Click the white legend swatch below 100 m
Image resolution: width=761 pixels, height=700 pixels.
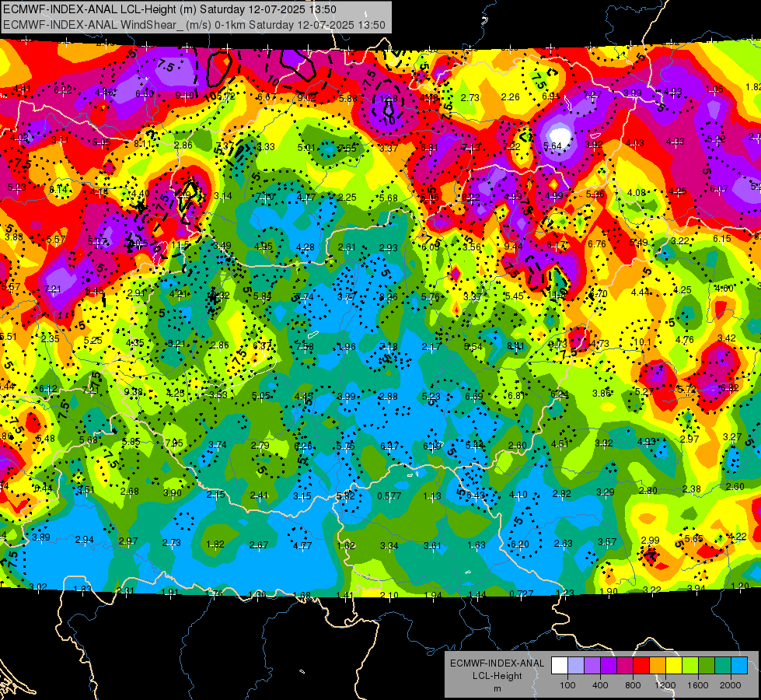pyautogui.click(x=560, y=666)
